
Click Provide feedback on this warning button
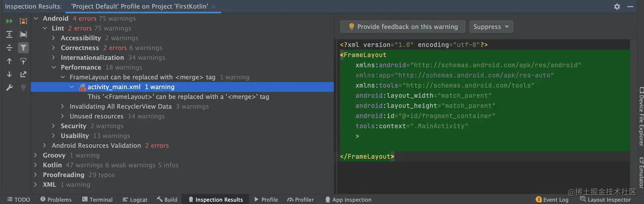pos(403,26)
